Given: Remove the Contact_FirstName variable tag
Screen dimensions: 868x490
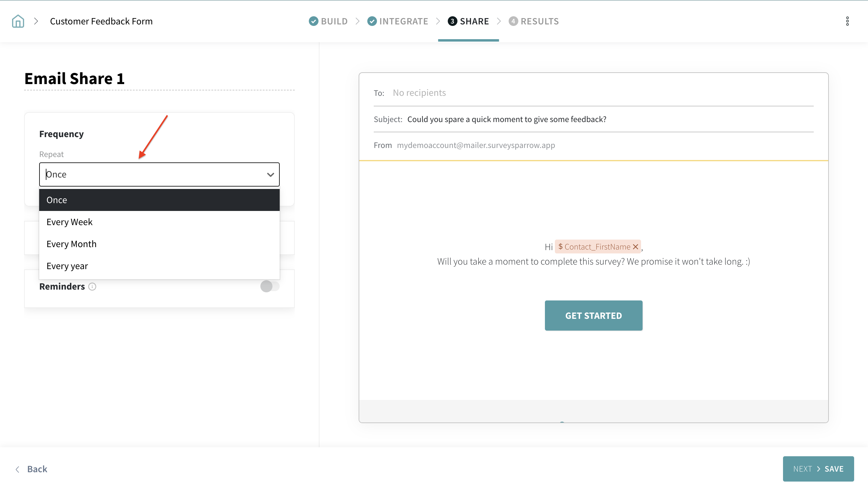Looking at the screenshot, I should (636, 247).
